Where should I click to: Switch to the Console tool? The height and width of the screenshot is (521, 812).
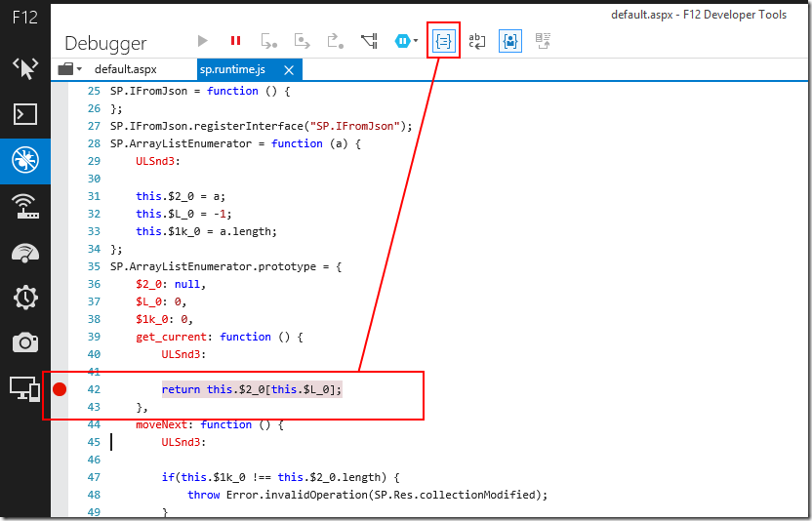click(25, 114)
